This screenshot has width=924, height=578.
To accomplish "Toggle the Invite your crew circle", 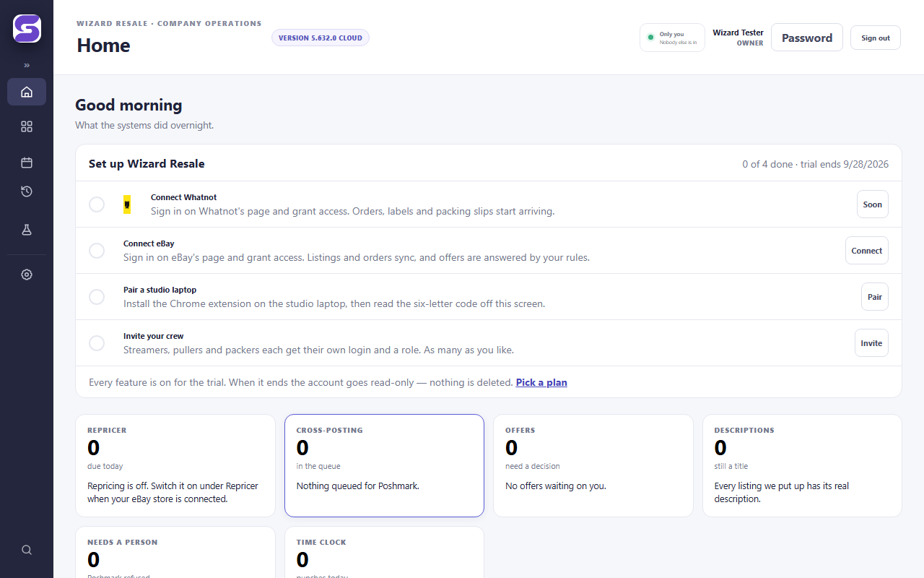I will pyautogui.click(x=97, y=343).
